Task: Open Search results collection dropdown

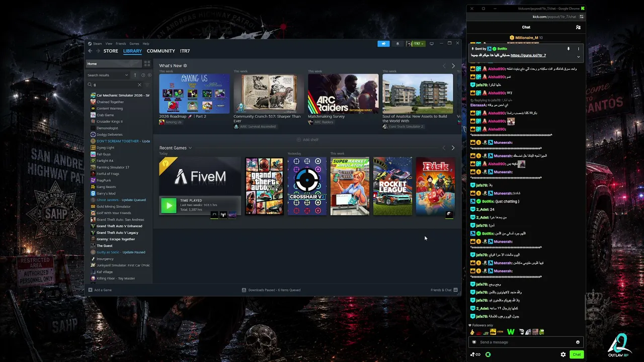Action: 108,75
